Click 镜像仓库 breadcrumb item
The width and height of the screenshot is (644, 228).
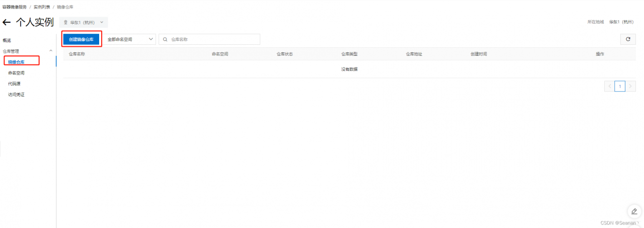65,7
